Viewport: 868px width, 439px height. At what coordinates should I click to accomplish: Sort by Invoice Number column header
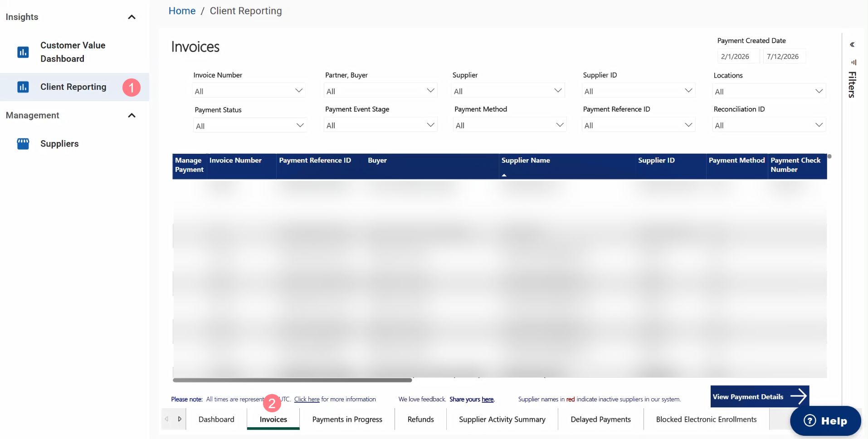pos(235,161)
